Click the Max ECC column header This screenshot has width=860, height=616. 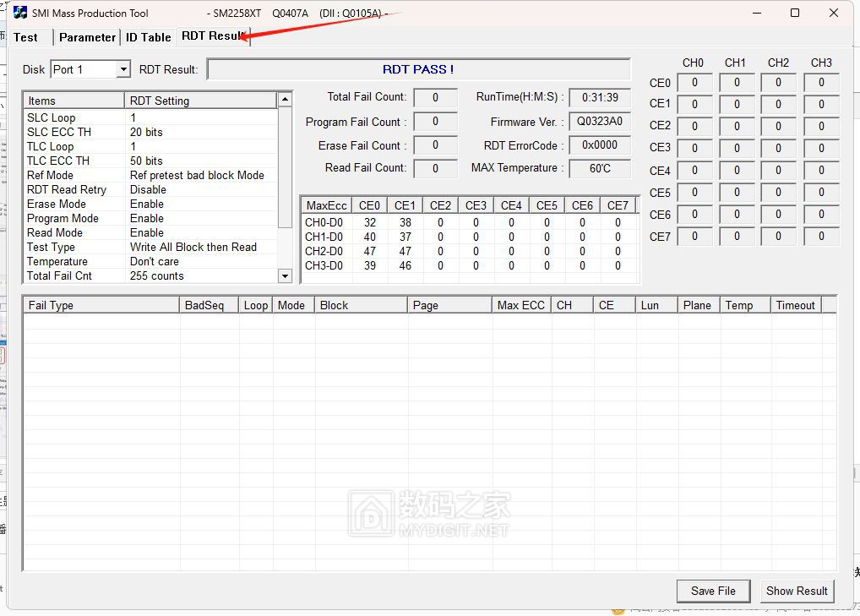521,306
